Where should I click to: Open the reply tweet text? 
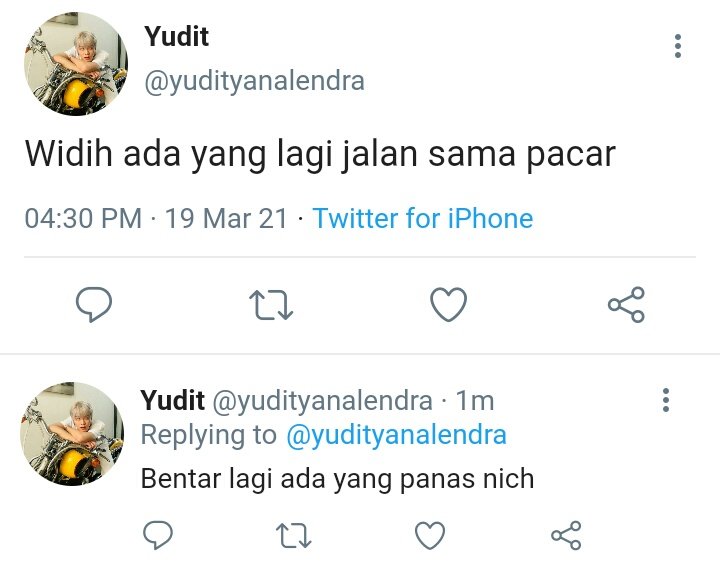click(x=337, y=479)
